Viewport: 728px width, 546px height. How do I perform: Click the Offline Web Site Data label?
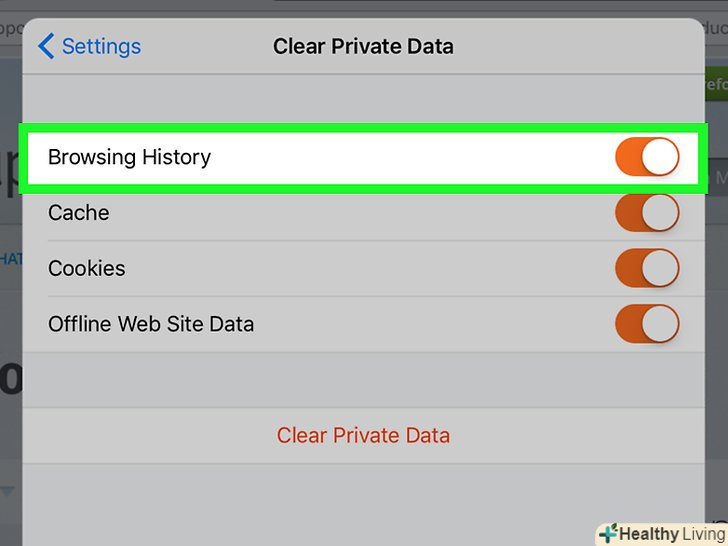[151, 324]
